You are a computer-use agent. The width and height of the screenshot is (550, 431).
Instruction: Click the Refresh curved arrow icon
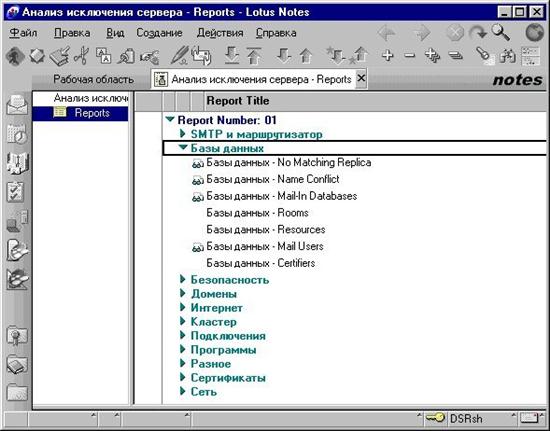pos(478,33)
